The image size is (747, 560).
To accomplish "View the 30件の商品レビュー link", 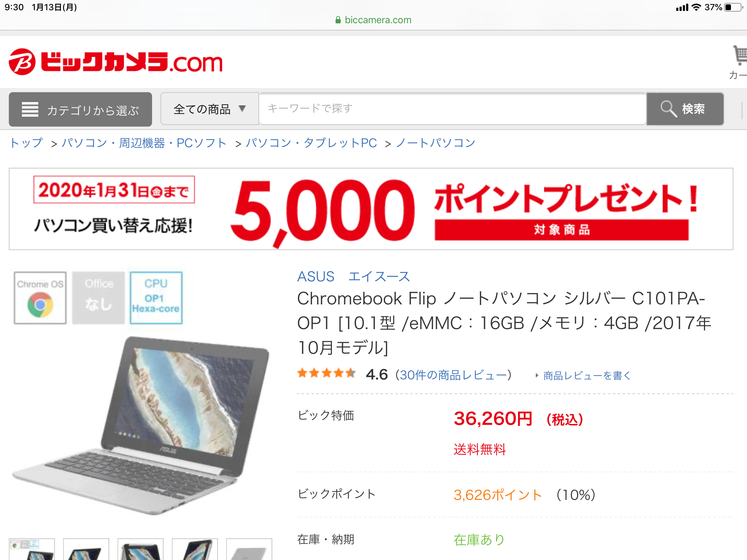I will pos(453,375).
